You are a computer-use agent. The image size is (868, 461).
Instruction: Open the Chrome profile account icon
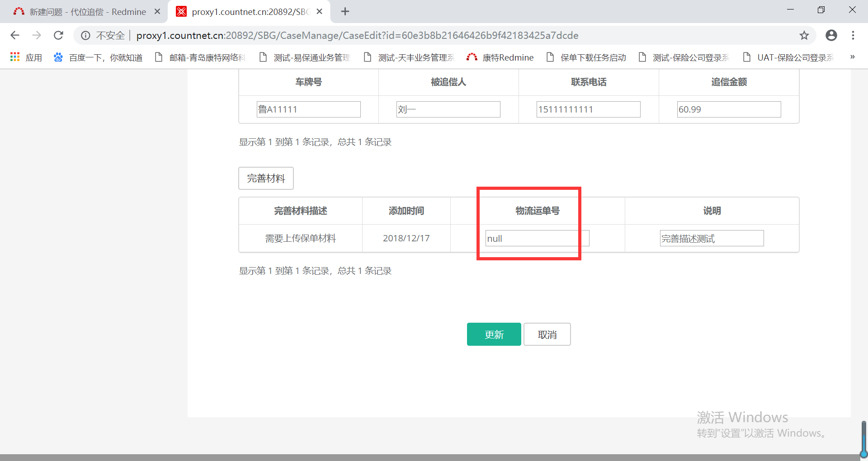click(831, 35)
